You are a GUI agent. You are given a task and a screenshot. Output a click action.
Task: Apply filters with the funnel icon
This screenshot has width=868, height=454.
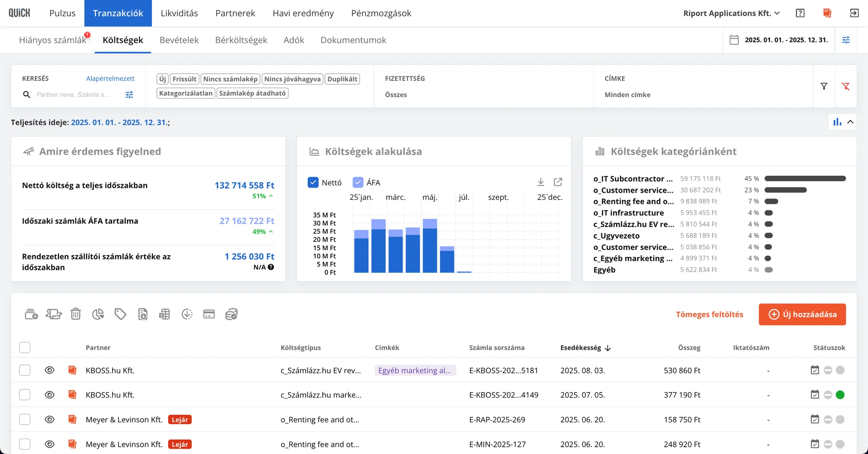(x=824, y=86)
